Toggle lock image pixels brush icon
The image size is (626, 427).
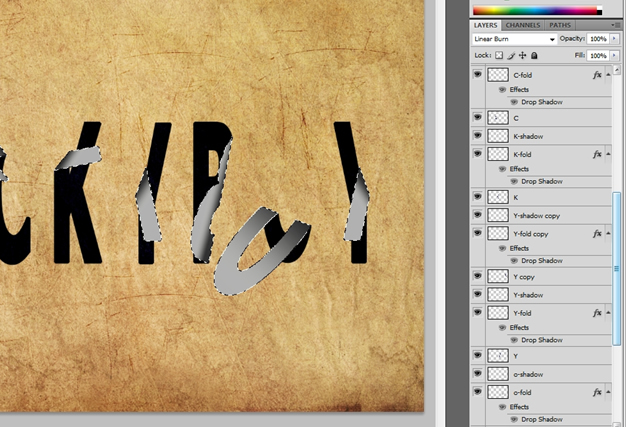pyautogui.click(x=511, y=55)
